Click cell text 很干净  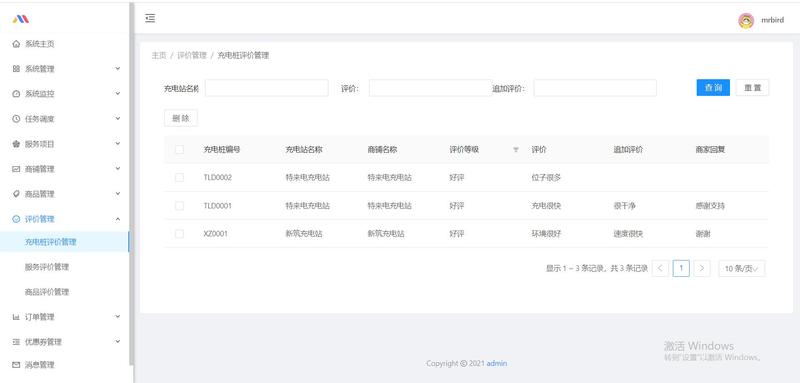[x=624, y=206]
